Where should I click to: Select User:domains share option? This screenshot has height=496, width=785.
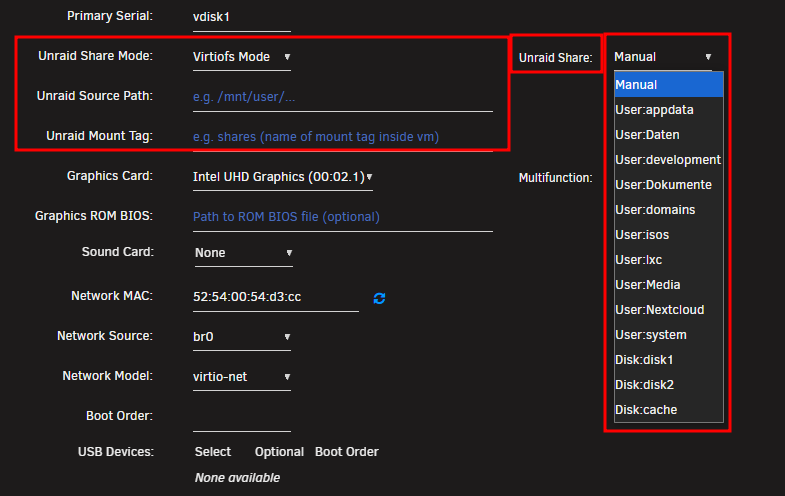(668, 210)
